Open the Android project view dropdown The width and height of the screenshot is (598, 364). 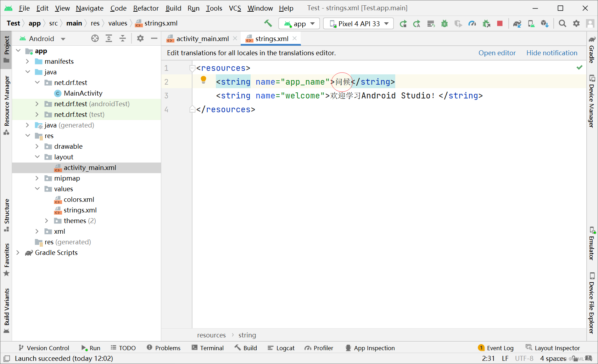pyautogui.click(x=43, y=39)
